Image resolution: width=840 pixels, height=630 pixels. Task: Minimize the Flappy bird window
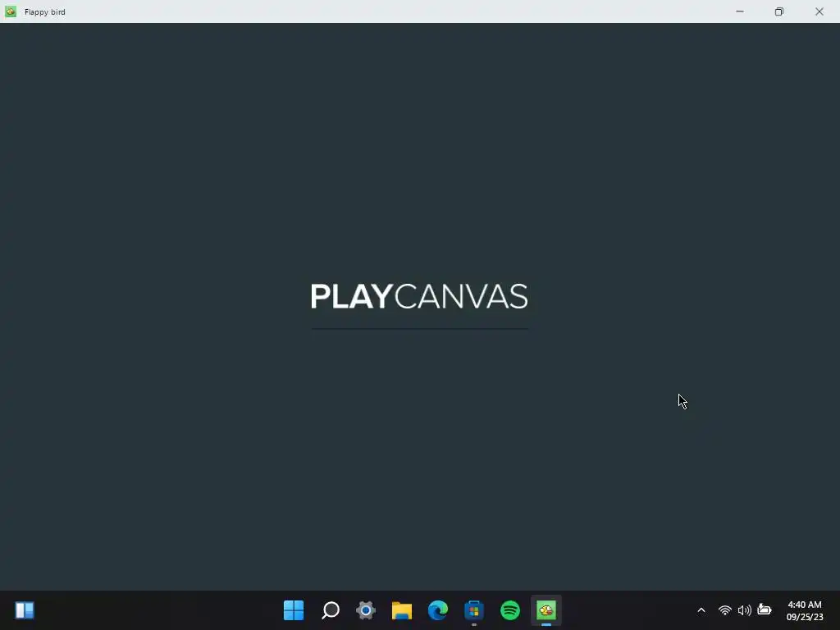pyautogui.click(x=740, y=11)
